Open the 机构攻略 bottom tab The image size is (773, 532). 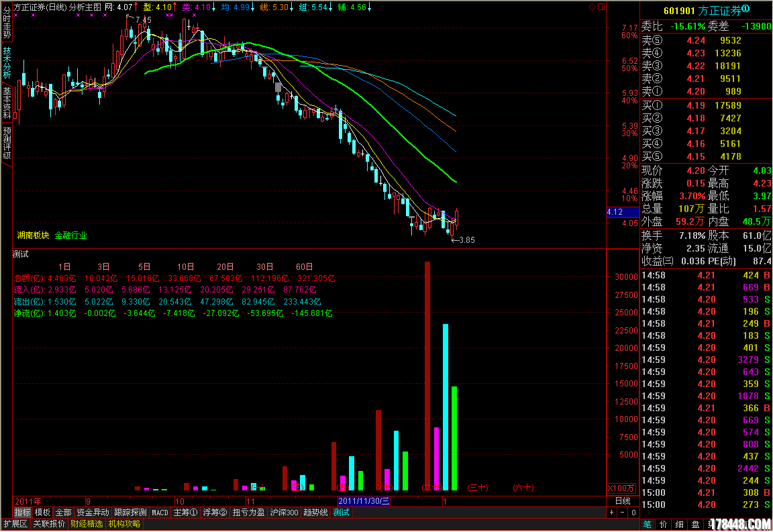(x=124, y=524)
